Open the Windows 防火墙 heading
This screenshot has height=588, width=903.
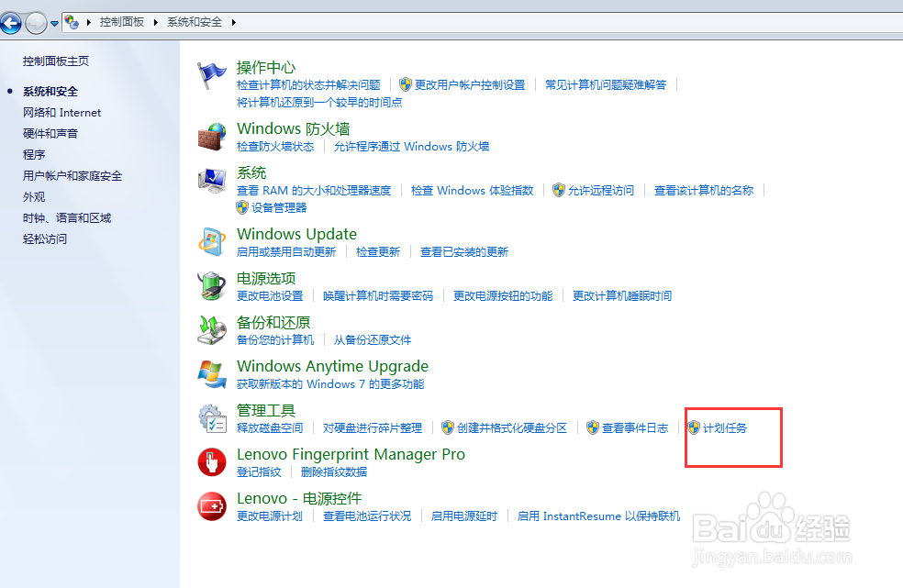pyautogui.click(x=293, y=128)
